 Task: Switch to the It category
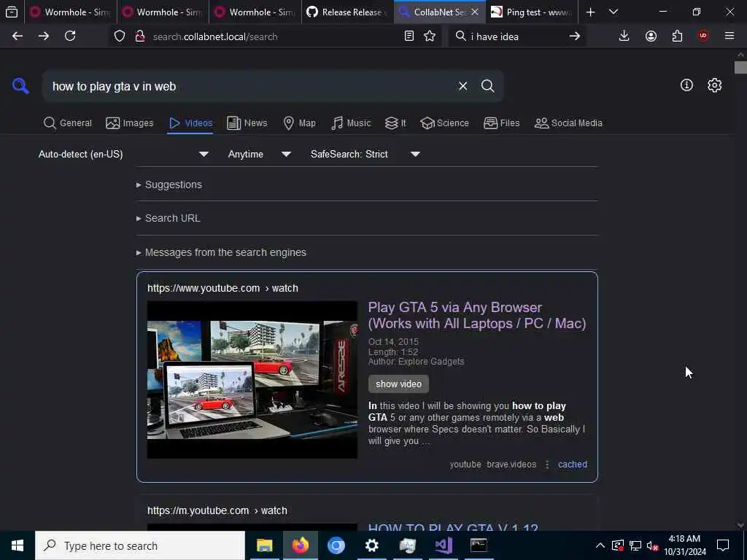[x=395, y=122]
